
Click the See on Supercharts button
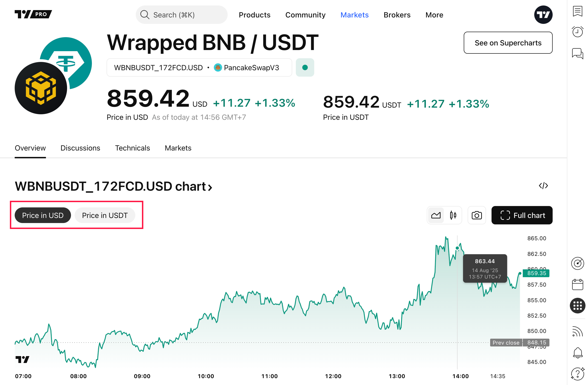coord(508,43)
